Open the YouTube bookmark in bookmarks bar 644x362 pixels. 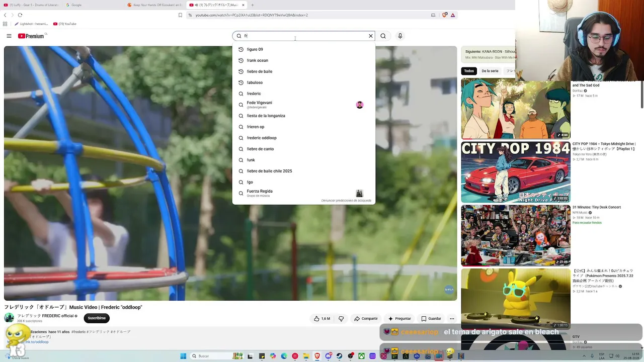(65, 24)
